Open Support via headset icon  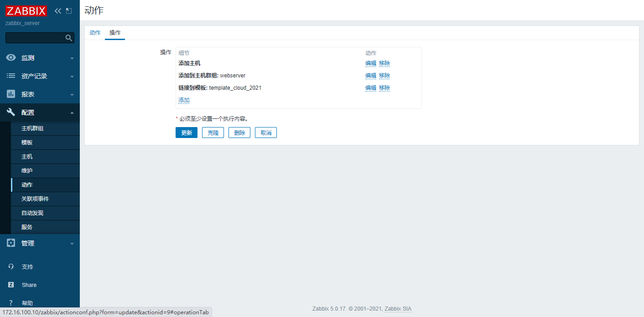coord(11,267)
